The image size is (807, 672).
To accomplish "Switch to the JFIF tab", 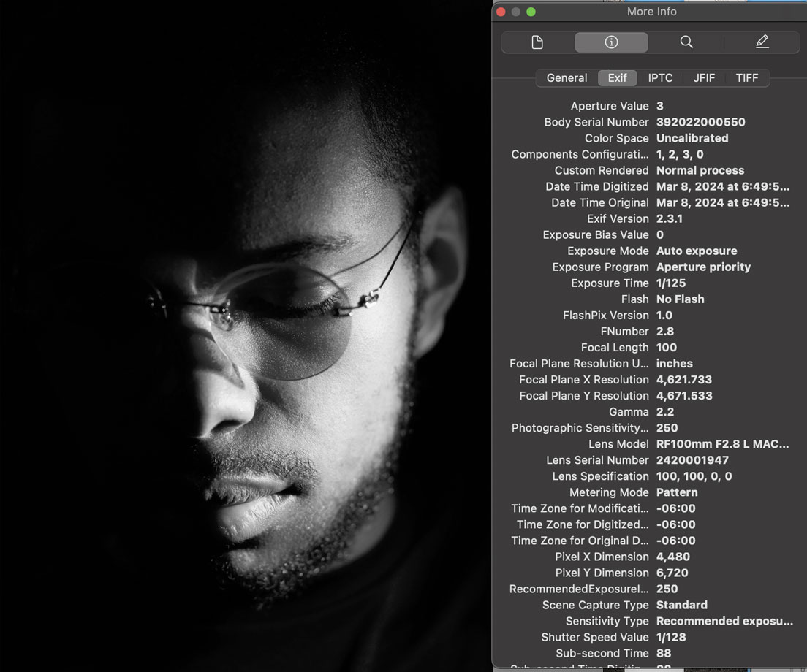I will pos(703,77).
